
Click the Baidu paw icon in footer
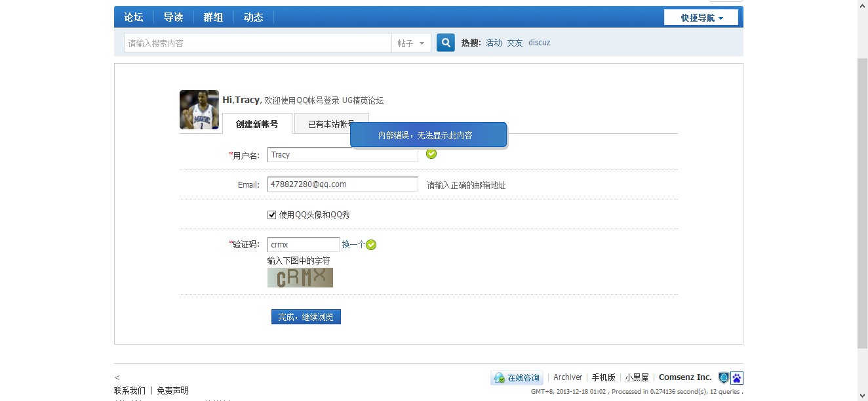click(x=737, y=378)
